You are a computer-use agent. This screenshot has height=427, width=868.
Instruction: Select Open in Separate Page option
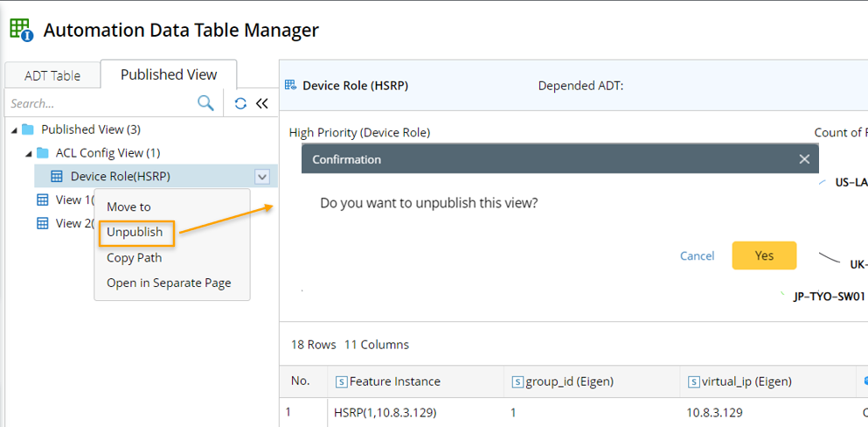point(169,283)
